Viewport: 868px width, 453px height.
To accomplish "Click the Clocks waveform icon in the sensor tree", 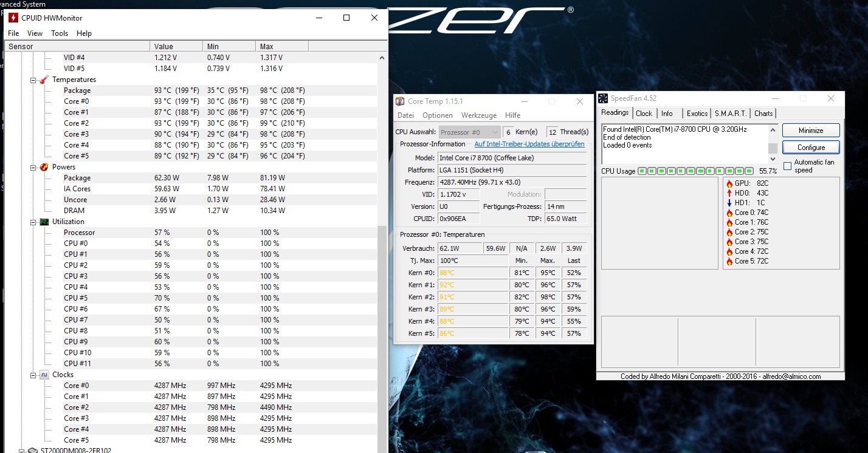I will click(x=44, y=375).
